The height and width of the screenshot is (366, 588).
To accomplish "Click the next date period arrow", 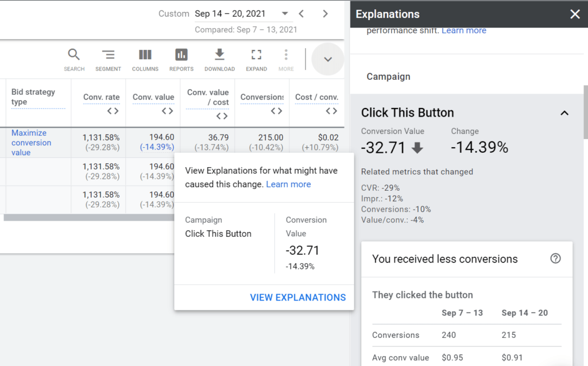I will (x=325, y=13).
